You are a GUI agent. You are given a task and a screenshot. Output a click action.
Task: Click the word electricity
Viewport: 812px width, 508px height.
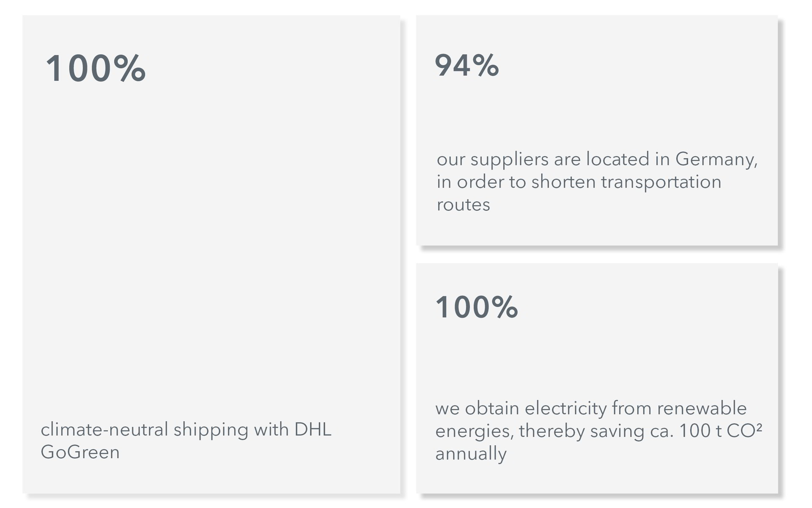click(x=566, y=409)
